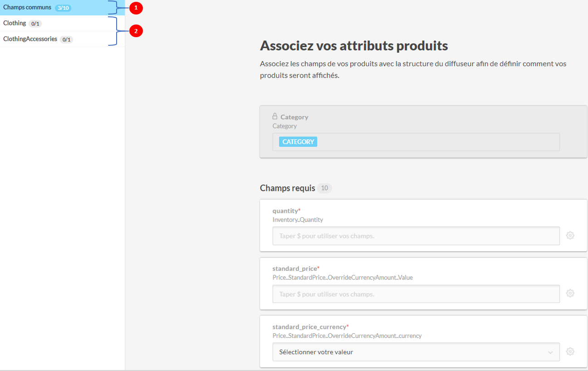588x371 pixels.
Task: Click the red marker numbered 2
Action: pos(136,31)
